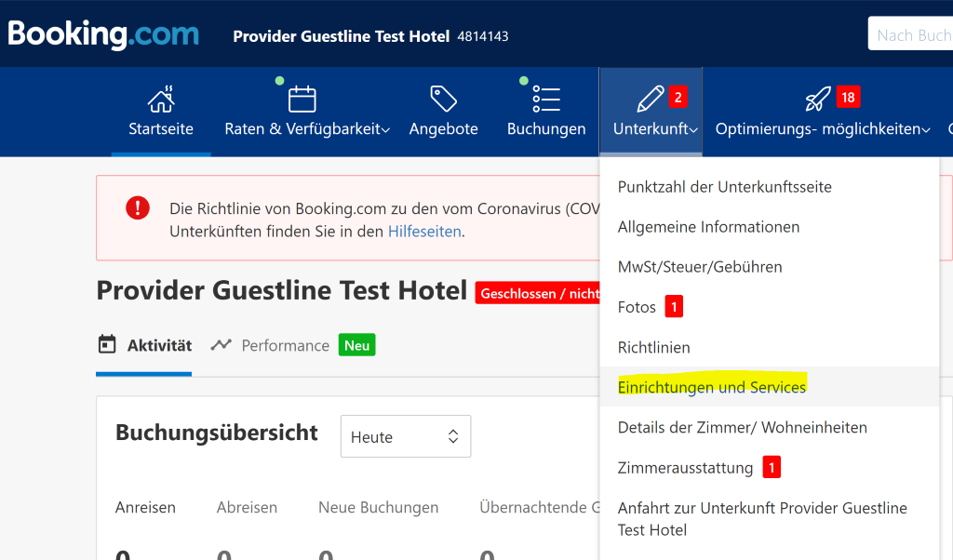Click the calendar icon beside Aktivität

click(107, 344)
